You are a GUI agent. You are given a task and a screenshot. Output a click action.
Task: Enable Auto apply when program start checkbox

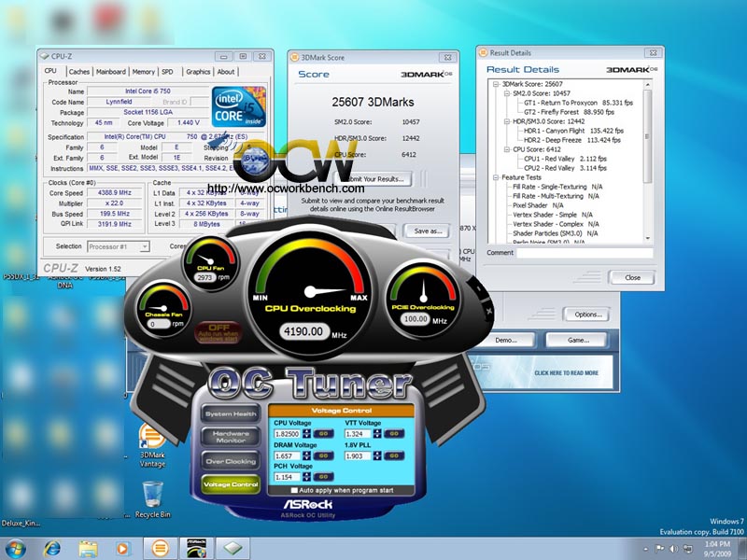click(x=294, y=490)
